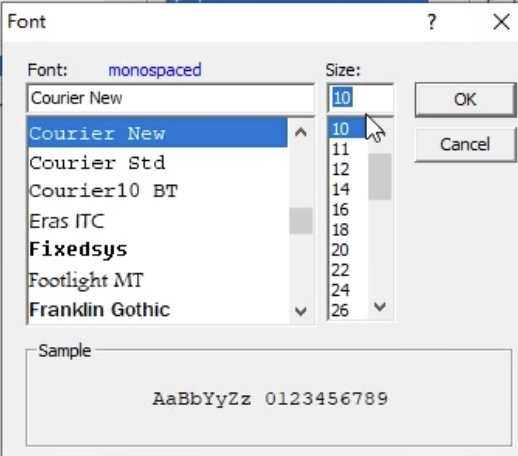
Task: Click the font list scroll down arrow
Action: (x=301, y=311)
